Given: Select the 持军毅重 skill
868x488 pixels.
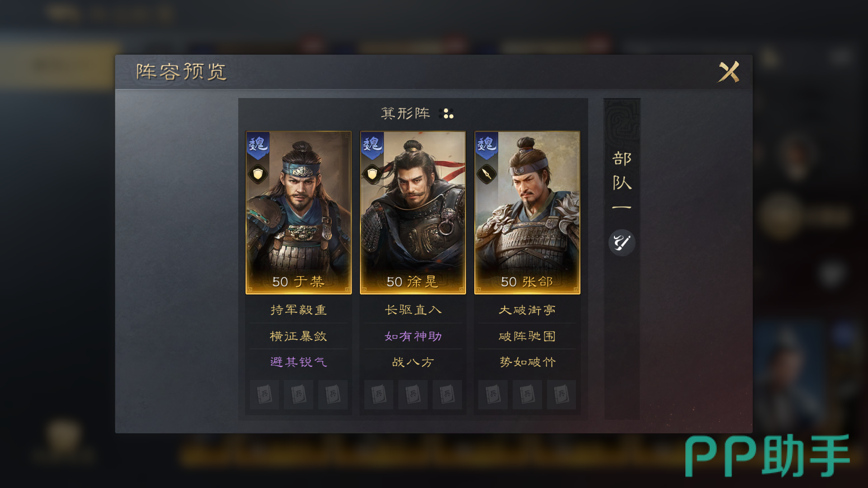Looking at the screenshot, I should (x=298, y=310).
